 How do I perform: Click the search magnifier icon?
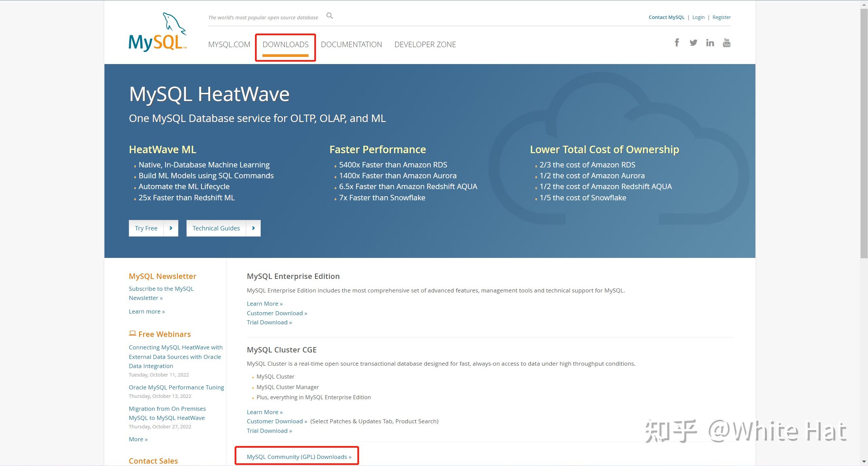coord(330,16)
